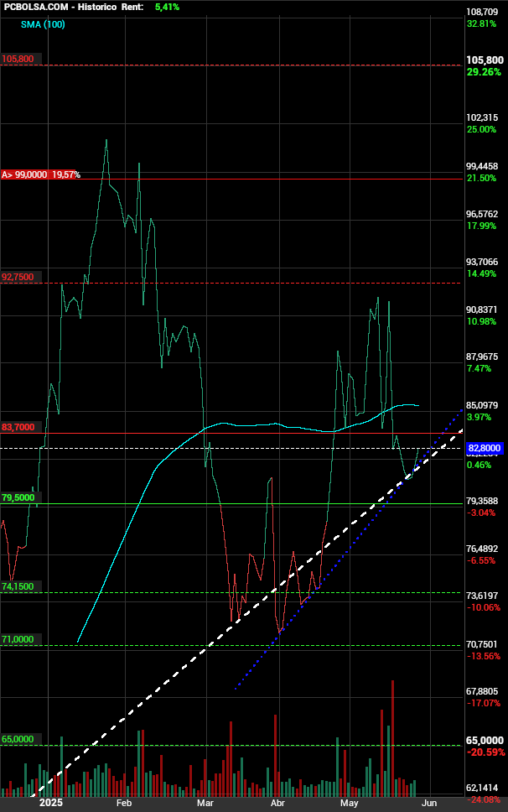Screen dimensions: 508x812
Task: Click the 85,0979 axis price
Action: pyautogui.click(x=482, y=405)
